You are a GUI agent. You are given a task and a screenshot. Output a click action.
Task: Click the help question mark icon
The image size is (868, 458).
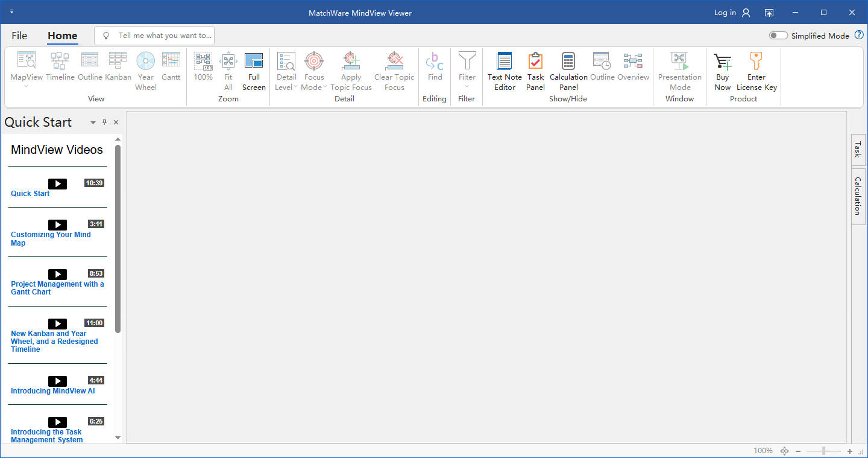(x=860, y=36)
